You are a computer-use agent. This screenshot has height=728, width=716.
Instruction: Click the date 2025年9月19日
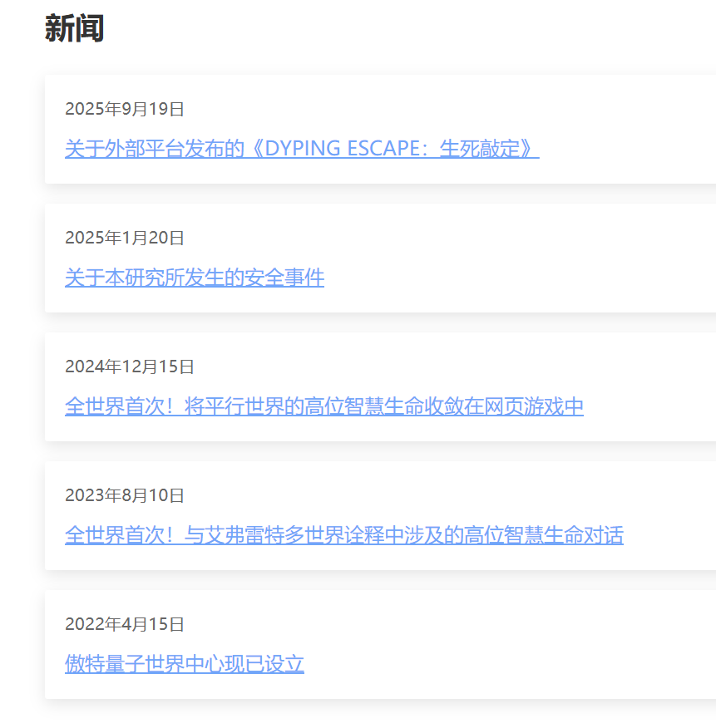(x=125, y=109)
